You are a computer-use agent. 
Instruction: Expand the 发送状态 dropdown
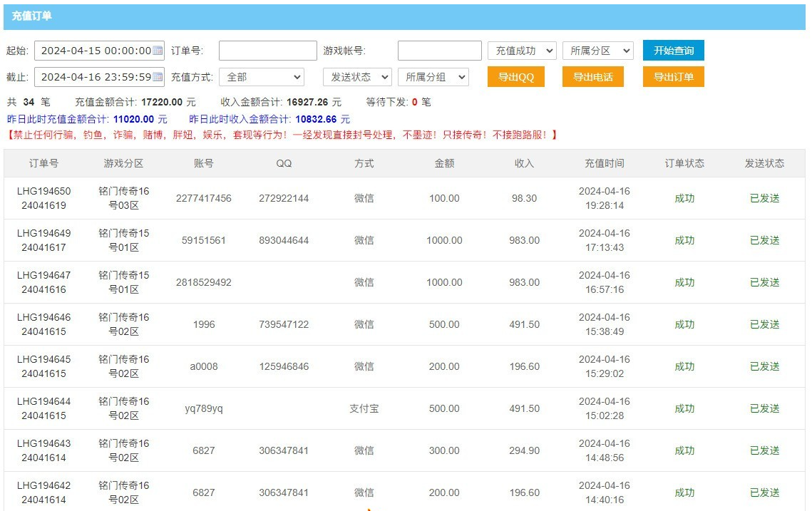click(x=357, y=77)
